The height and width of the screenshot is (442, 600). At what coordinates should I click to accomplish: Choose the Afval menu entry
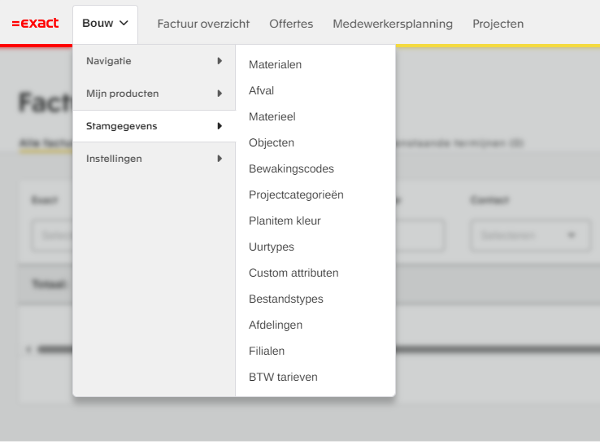pyautogui.click(x=261, y=91)
